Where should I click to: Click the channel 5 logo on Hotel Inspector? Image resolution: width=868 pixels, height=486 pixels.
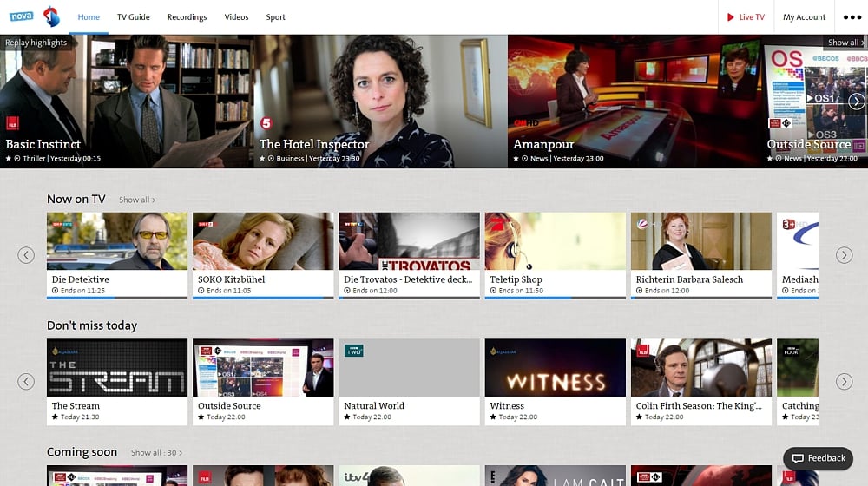coord(266,123)
